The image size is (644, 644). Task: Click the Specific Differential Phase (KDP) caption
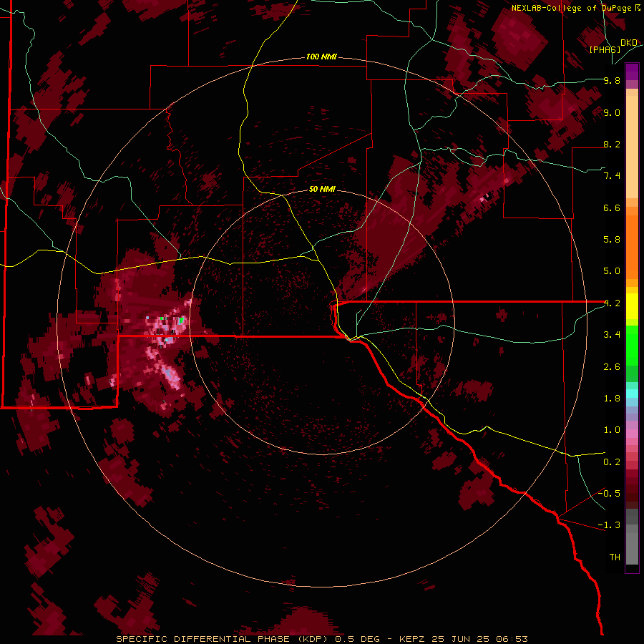point(223,639)
